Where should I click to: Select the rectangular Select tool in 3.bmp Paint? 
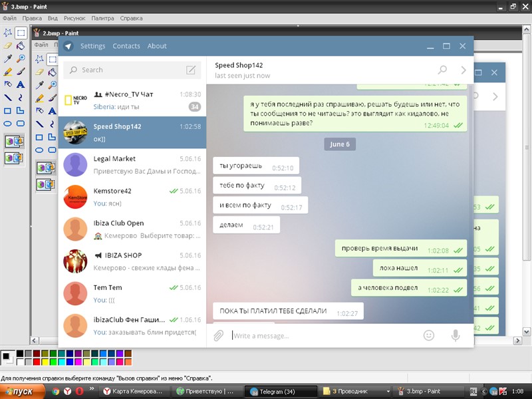(x=21, y=33)
